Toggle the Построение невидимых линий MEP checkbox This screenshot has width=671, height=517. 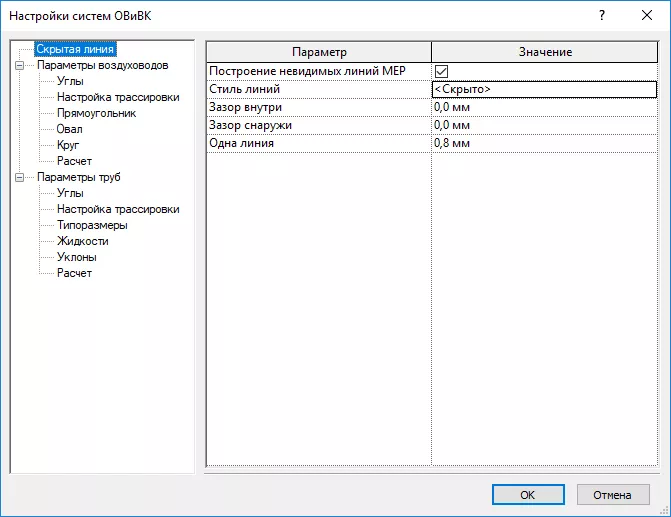tap(441, 71)
